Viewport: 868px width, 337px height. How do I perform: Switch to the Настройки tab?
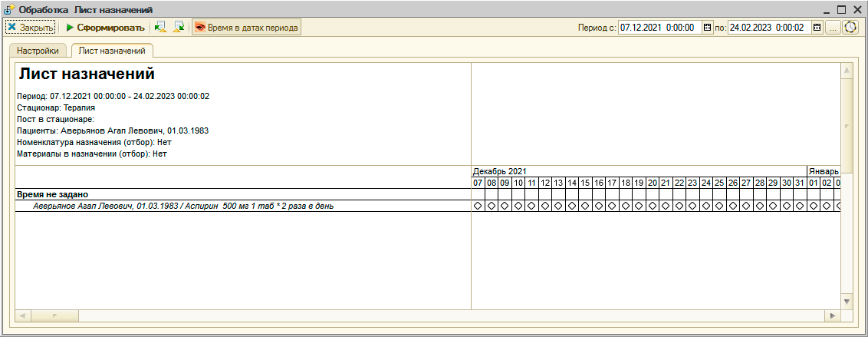point(38,51)
